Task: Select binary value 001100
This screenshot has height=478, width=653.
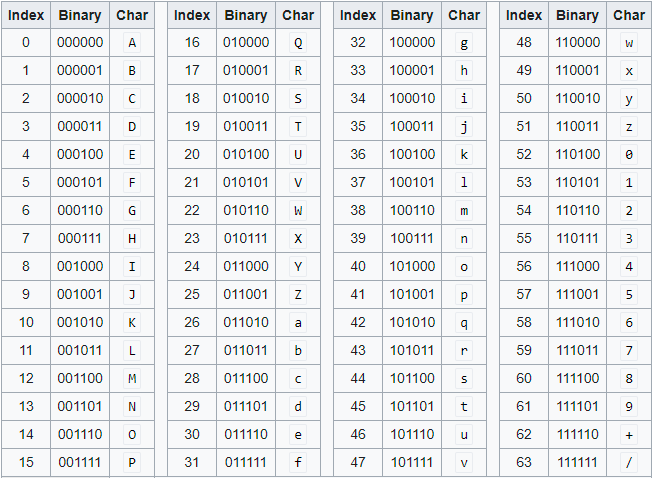Action: [80, 378]
